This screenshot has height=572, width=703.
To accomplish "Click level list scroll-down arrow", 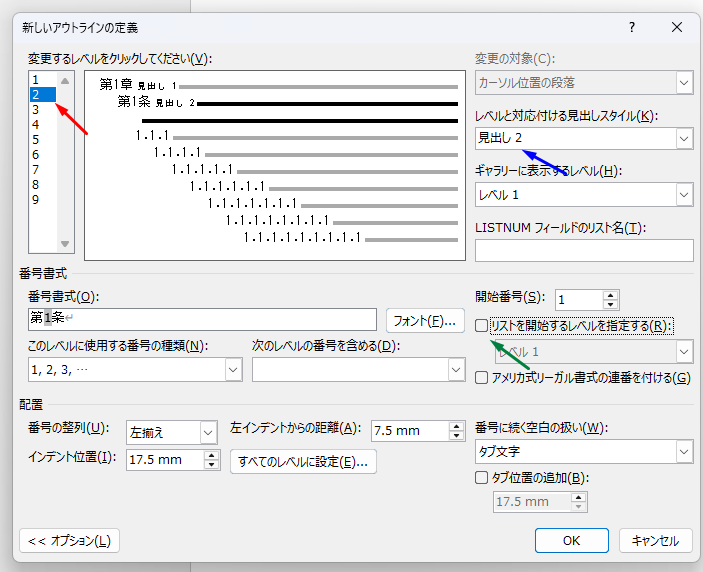I will (x=65, y=244).
